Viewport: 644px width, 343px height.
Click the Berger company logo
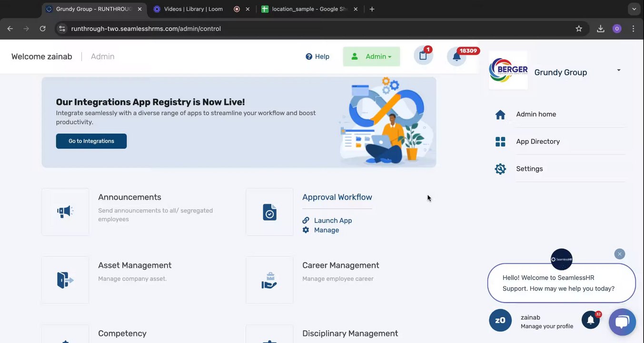pyautogui.click(x=508, y=70)
